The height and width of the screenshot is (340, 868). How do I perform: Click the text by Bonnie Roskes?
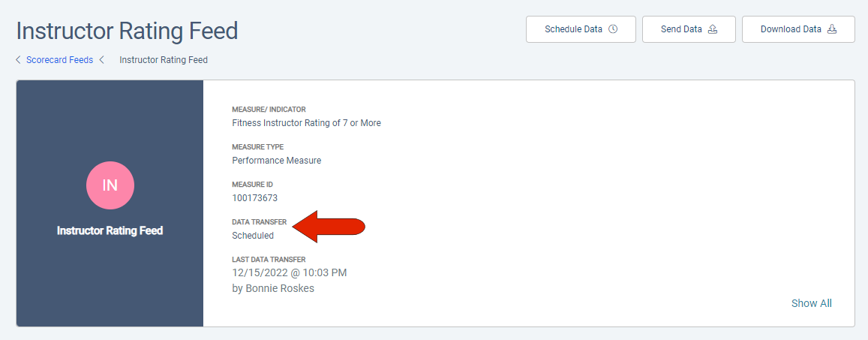pos(273,288)
